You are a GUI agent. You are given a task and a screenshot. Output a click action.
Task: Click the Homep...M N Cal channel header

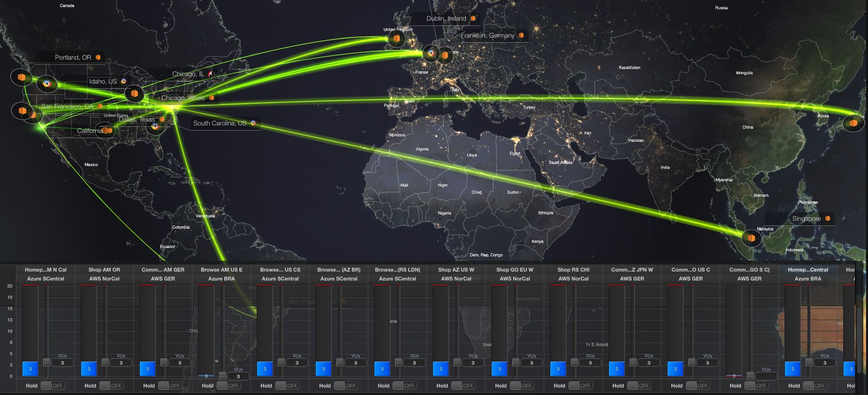46,270
